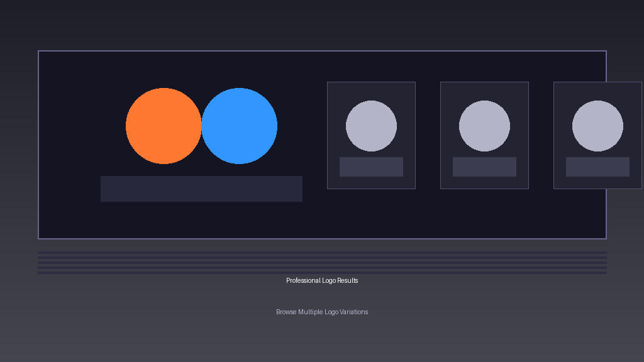Viewport: 644px width, 362px height.
Task: Click the 'Professional Logo Results' caption
Action: click(x=322, y=280)
